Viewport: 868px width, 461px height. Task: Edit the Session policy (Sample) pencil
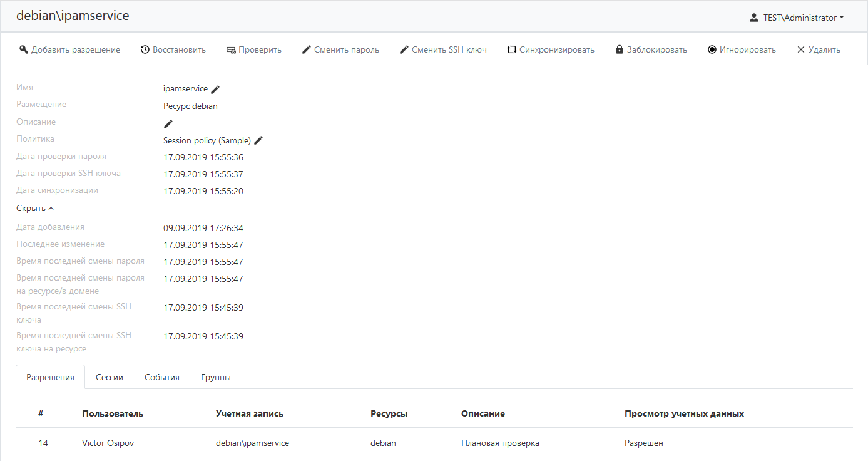[x=258, y=140]
